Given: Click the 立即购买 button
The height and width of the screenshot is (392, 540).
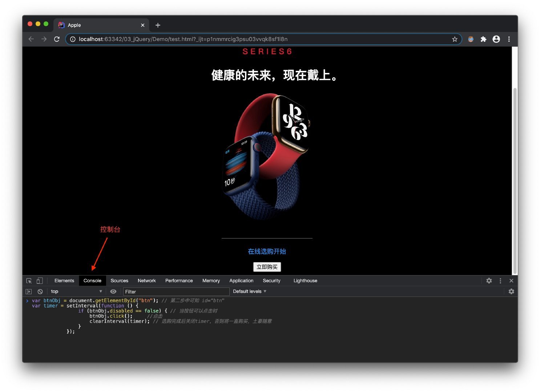Looking at the screenshot, I should coord(267,267).
